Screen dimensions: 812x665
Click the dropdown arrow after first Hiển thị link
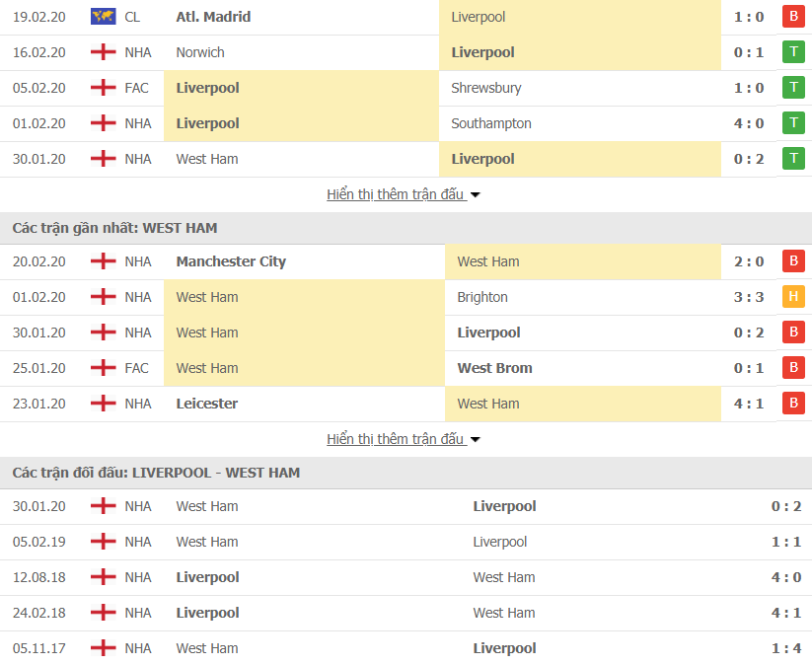pyautogui.click(x=475, y=194)
